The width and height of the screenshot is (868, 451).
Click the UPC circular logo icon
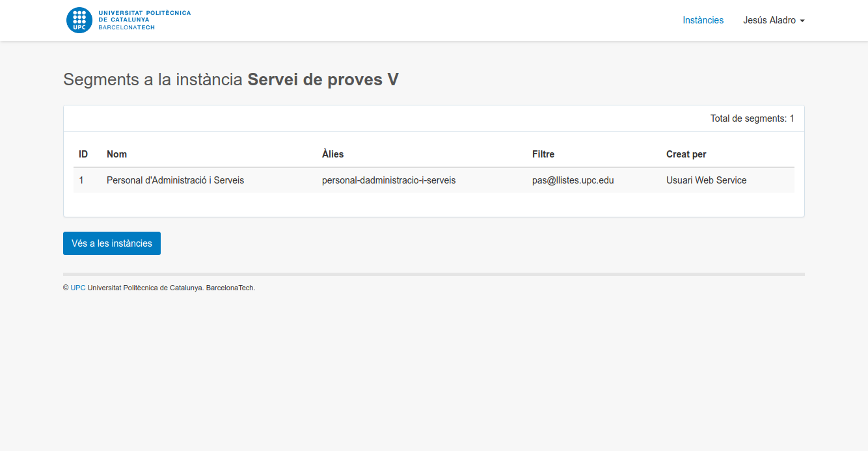pos(79,20)
